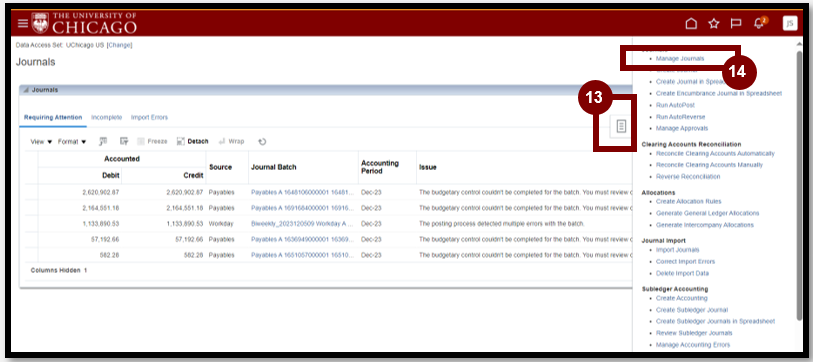Open Create Subledger Journal link
813x362 pixels.
(x=692, y=310)
